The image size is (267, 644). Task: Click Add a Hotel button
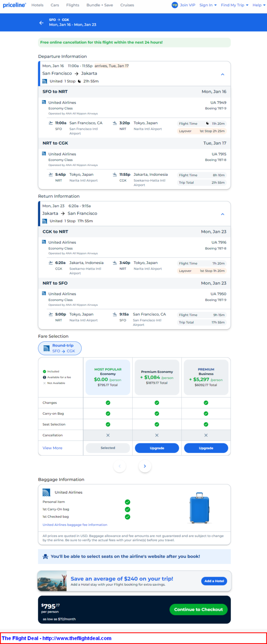point(214,581)
